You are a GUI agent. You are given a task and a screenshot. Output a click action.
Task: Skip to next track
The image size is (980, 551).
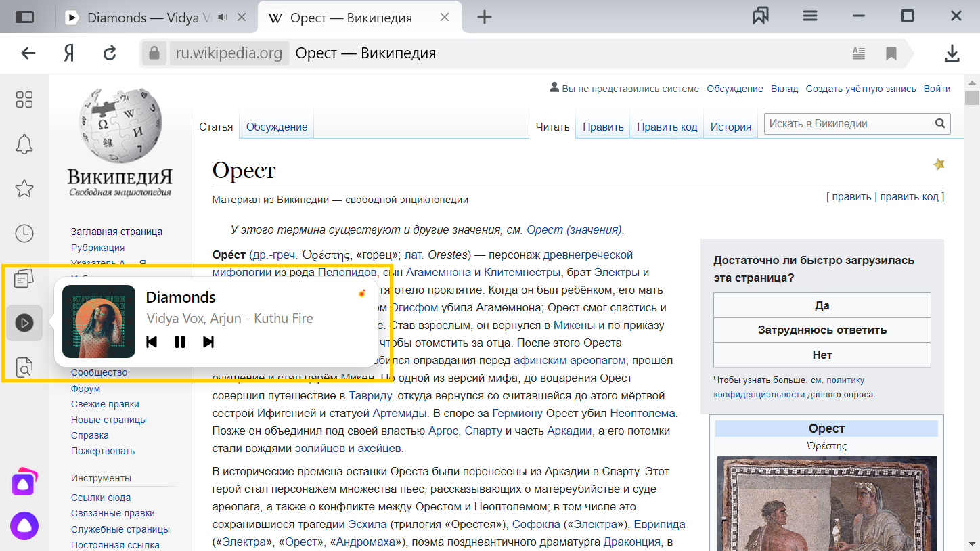pyautogui.click(x=208, y=342)
